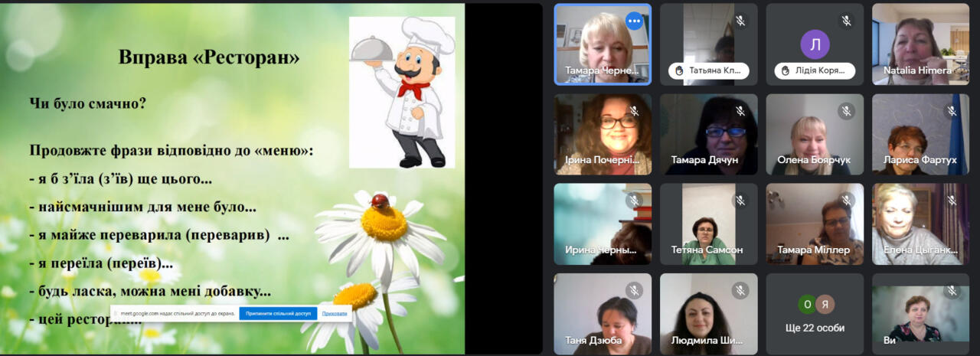Click slide text Чи було смачно?
Image resolution: width=980 pixels, height=356 pixels.
pyautogui.click(x=88, y=103)
